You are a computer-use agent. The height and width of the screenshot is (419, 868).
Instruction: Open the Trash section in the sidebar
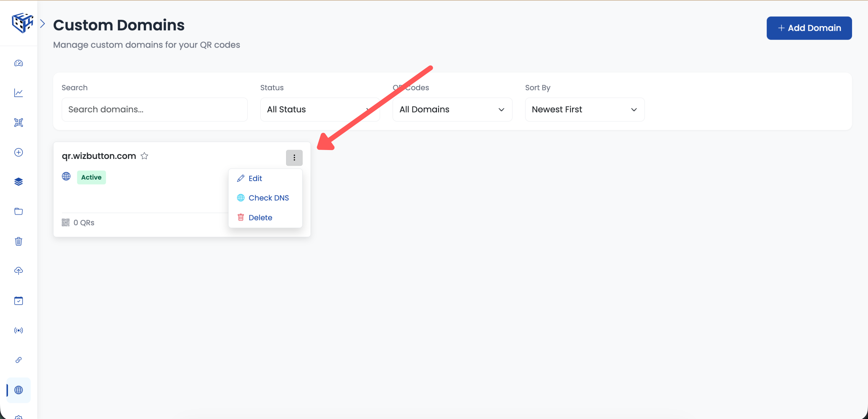tap(19, 241)
